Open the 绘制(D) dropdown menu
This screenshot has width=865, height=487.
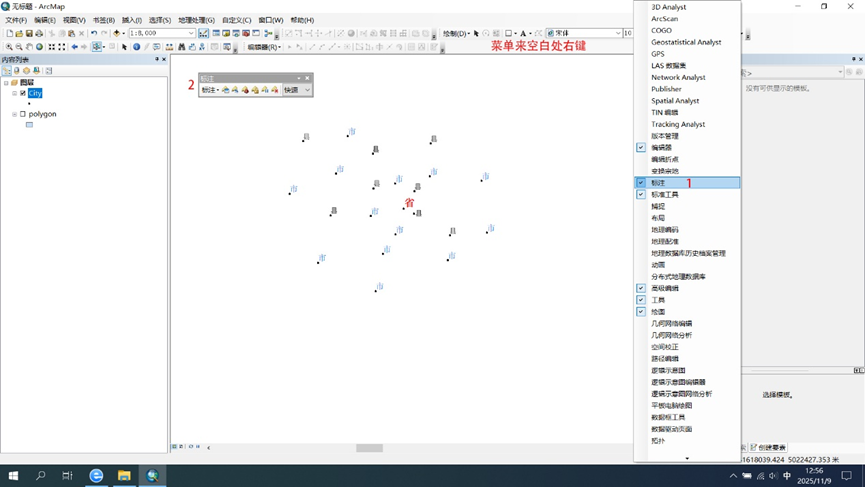pos(457,33)
